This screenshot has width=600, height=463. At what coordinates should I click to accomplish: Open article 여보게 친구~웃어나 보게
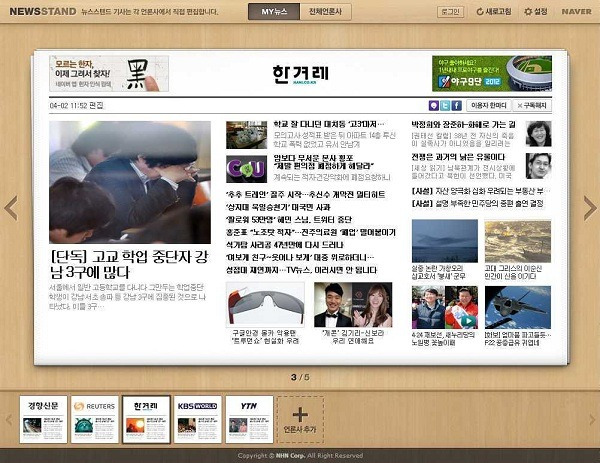300,258
